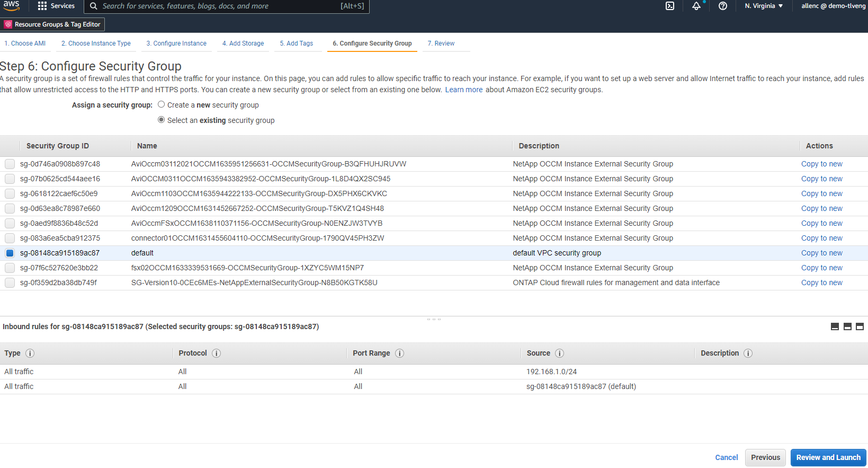The width and height of the screenshot is (868, 468).
Task: Select 'Create a new security group' radio
Action: [162, 105]
